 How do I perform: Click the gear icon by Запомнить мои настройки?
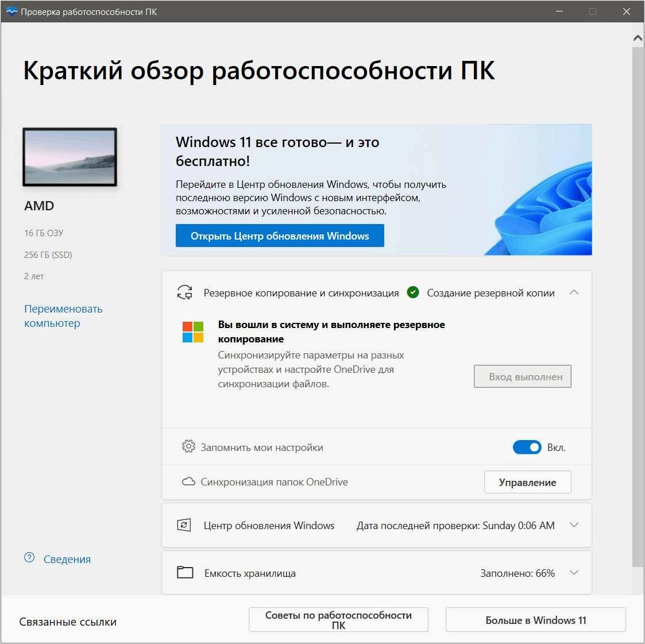point(188,446)
